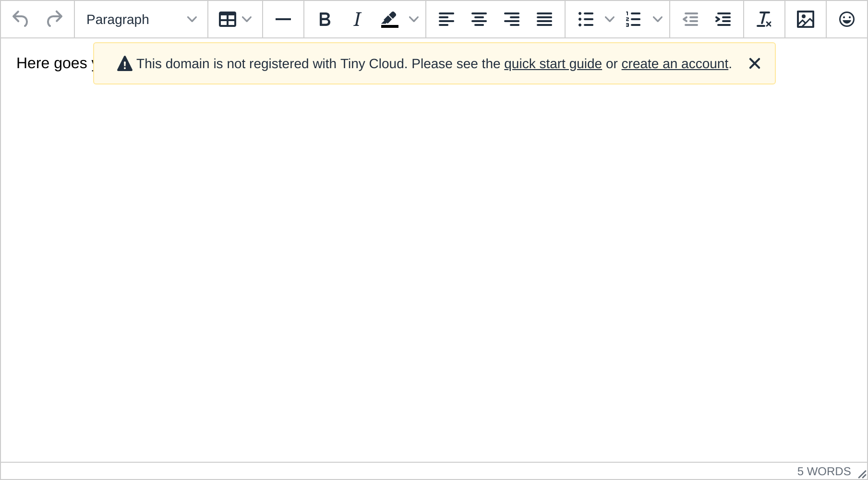Increase the paragraph indent
Screen dimensions: 868x480
pos(723,19)
